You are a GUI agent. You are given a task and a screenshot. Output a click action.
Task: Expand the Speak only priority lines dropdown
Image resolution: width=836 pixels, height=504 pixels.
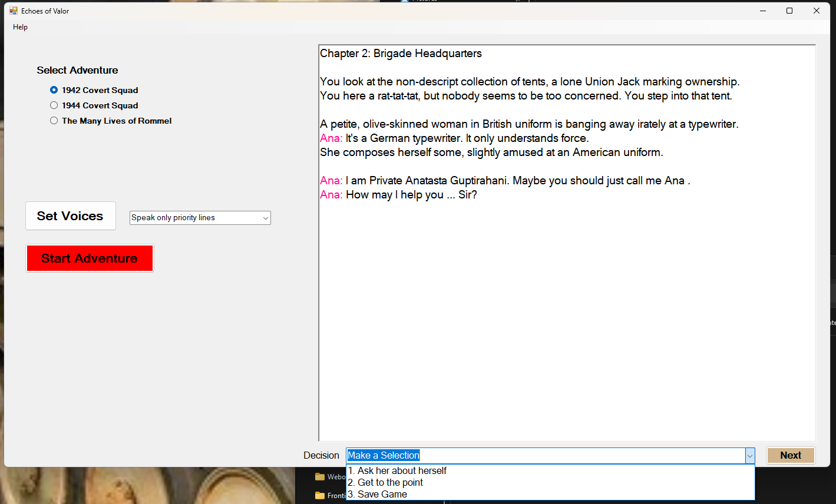pyautogui.click(x=265, y=218)
